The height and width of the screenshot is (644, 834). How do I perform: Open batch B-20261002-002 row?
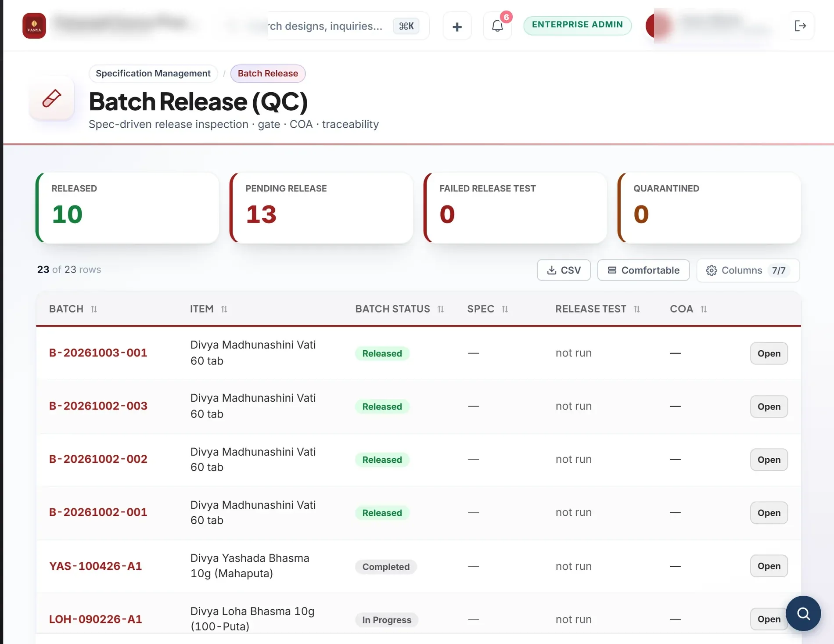coord(769,460)
